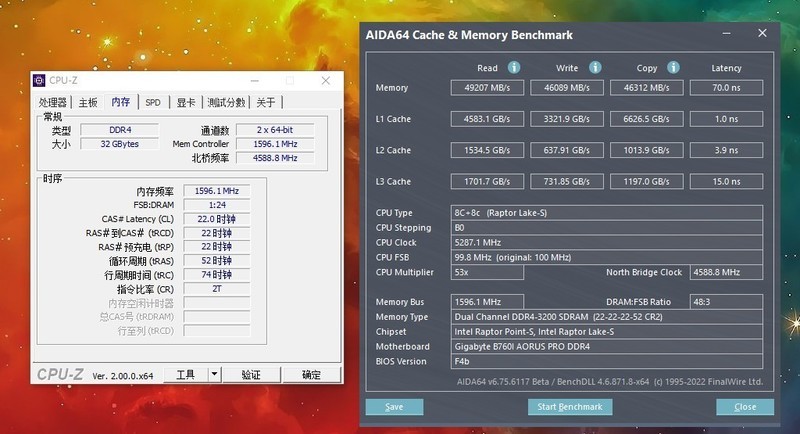
Task: Minimize the AIDA64 benchmark window
Action: tap(727, 34)
